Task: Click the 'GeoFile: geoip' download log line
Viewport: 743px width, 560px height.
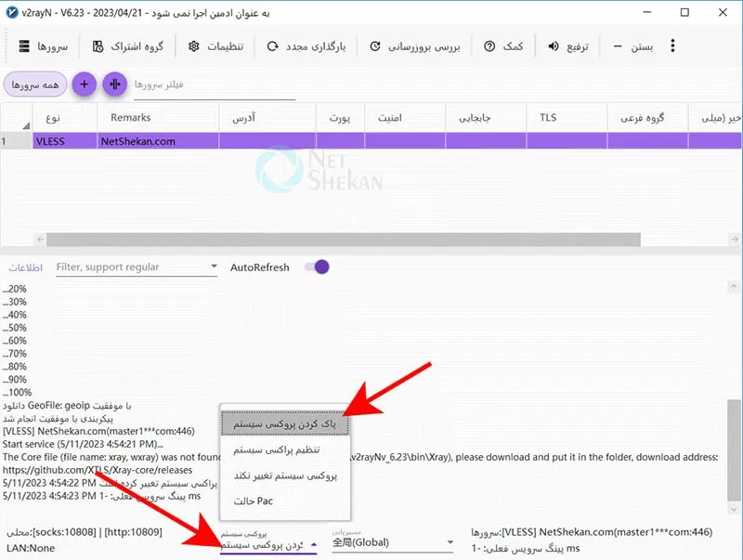Action: click(66, 406)
